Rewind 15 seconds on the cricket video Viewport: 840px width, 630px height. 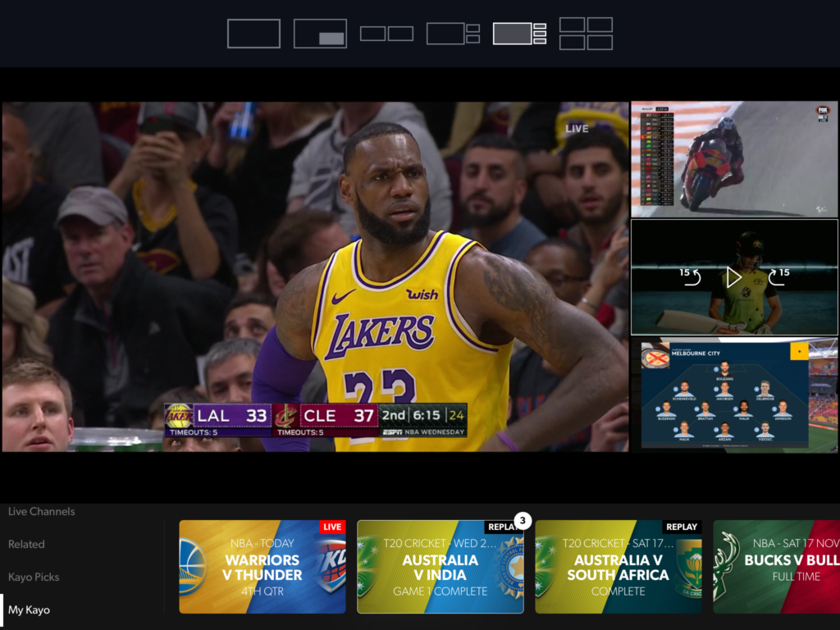point(690,277)
